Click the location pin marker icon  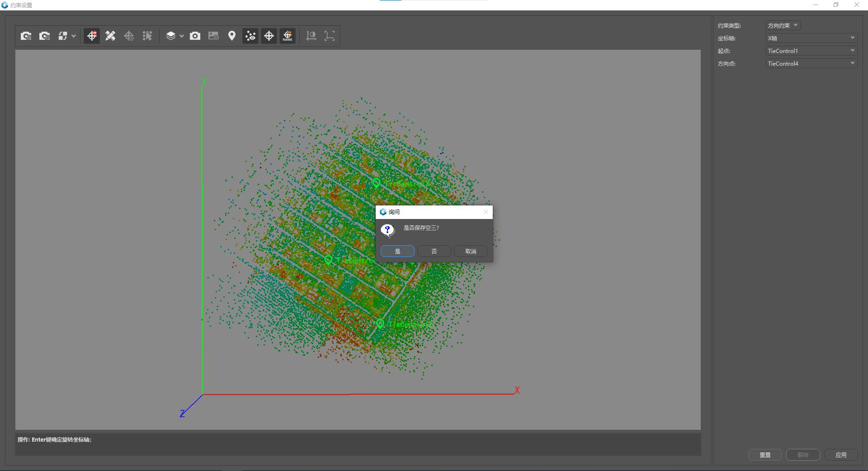coord(232,36)
